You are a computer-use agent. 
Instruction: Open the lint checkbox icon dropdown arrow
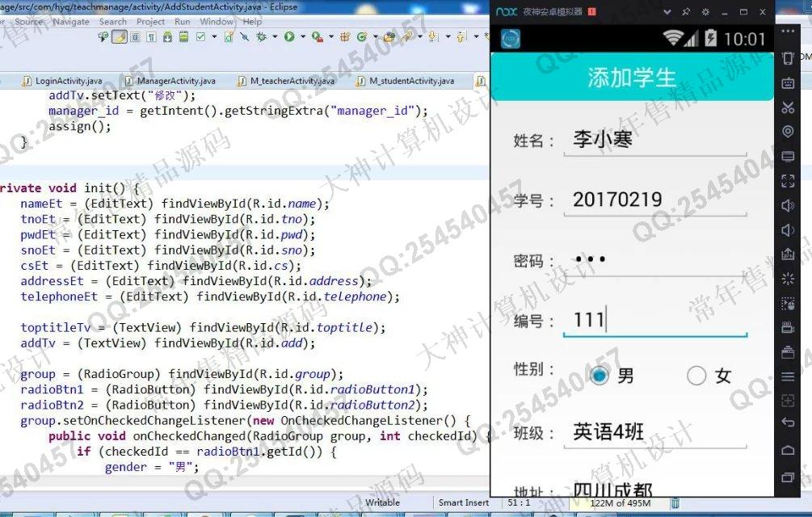tap(214, 36)
